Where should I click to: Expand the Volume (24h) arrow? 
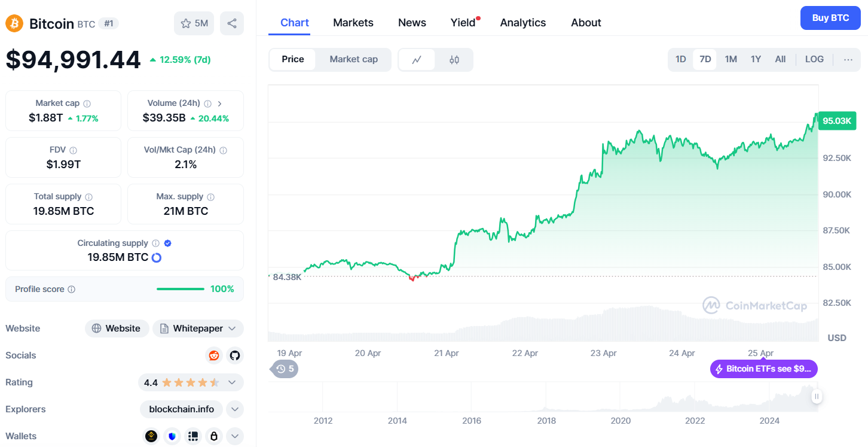point(219,104)
